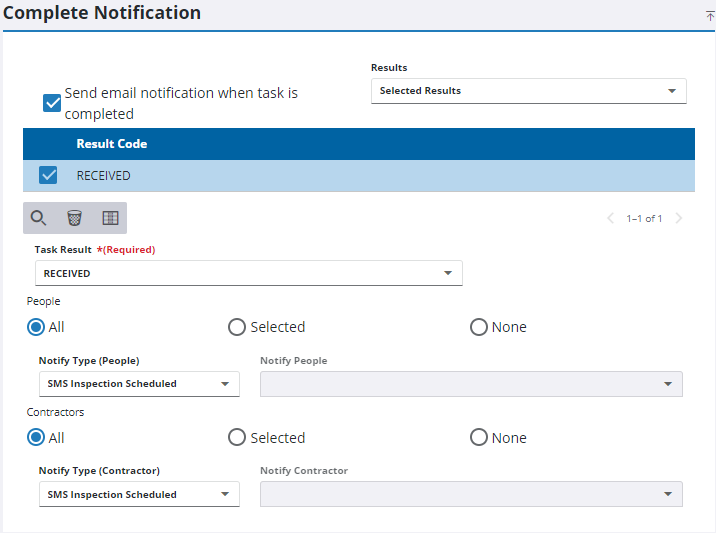Open Notify Type (People) dropdown
Image resolution: width=716 pixels, height=533 pixels.
click(x=139, y=384)
